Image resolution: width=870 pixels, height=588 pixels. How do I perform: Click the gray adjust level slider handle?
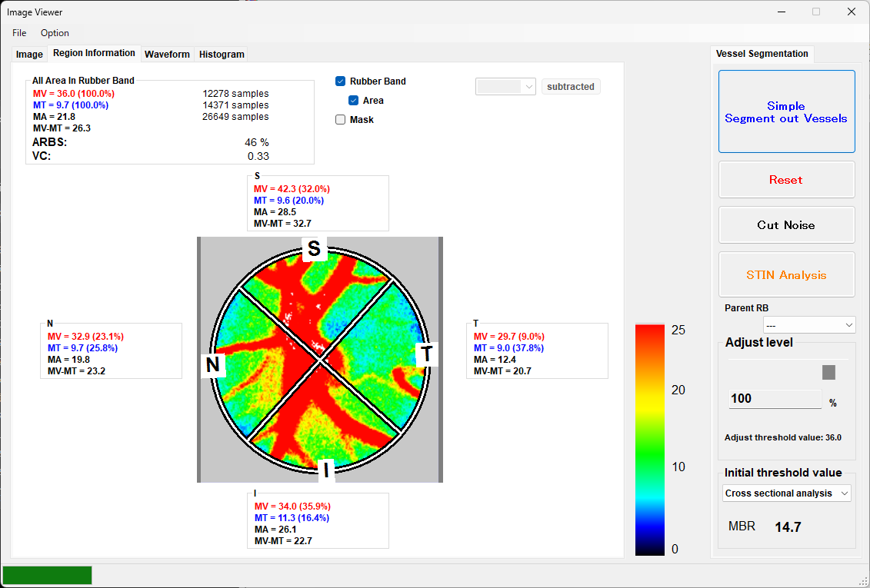pyautogui.click(x=828, y=372)
